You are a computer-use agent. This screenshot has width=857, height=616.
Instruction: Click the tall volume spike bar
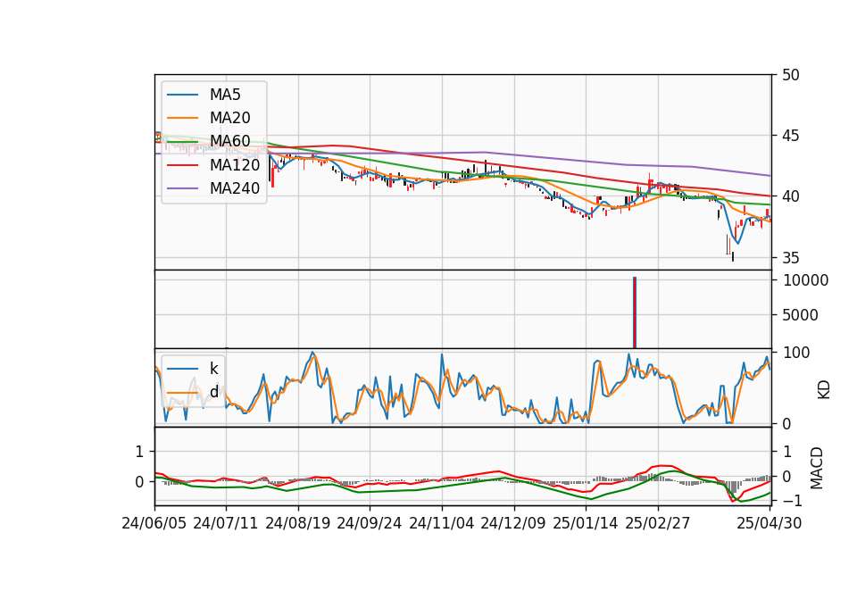point(635,312)
